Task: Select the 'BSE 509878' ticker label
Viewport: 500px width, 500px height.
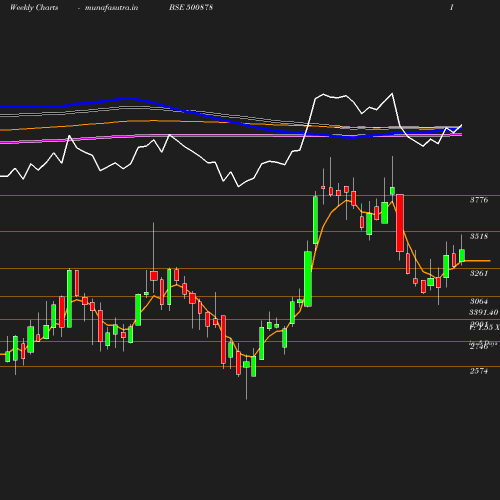Action: pyautogui.click(x=191, y=7)
